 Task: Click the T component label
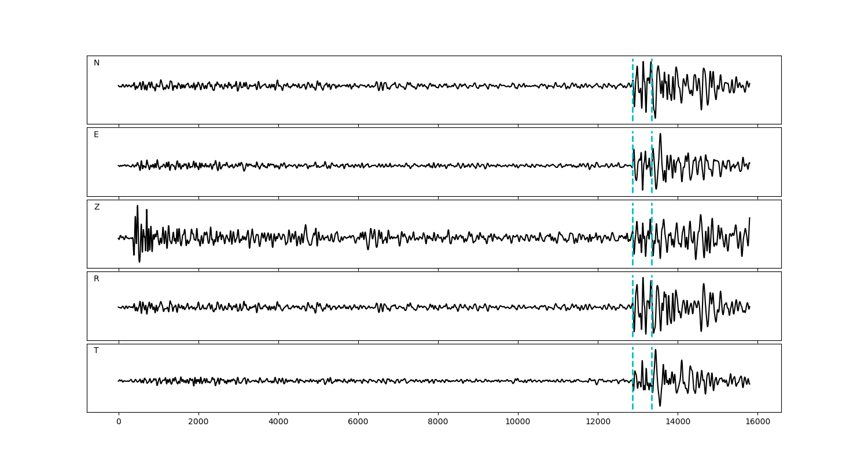96,351
